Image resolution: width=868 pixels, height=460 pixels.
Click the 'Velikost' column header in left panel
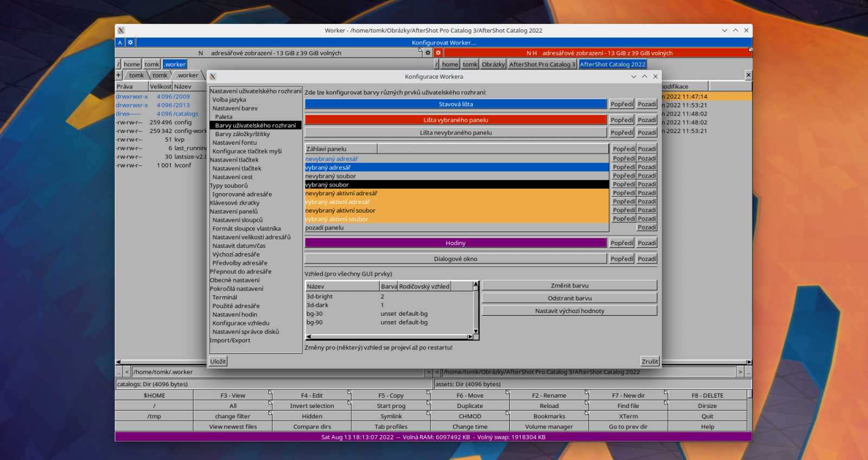pyautogui.click(x=160, y=86)
